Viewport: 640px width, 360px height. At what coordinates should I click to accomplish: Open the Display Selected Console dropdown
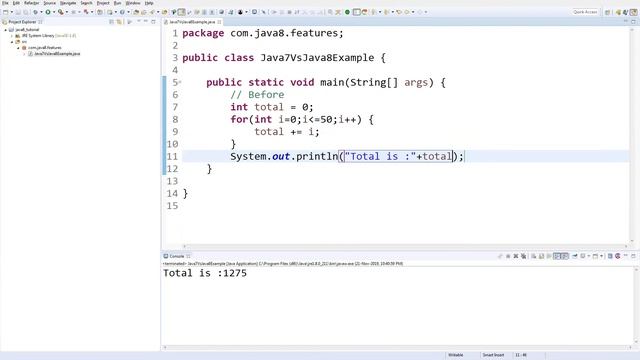[589, 256]
